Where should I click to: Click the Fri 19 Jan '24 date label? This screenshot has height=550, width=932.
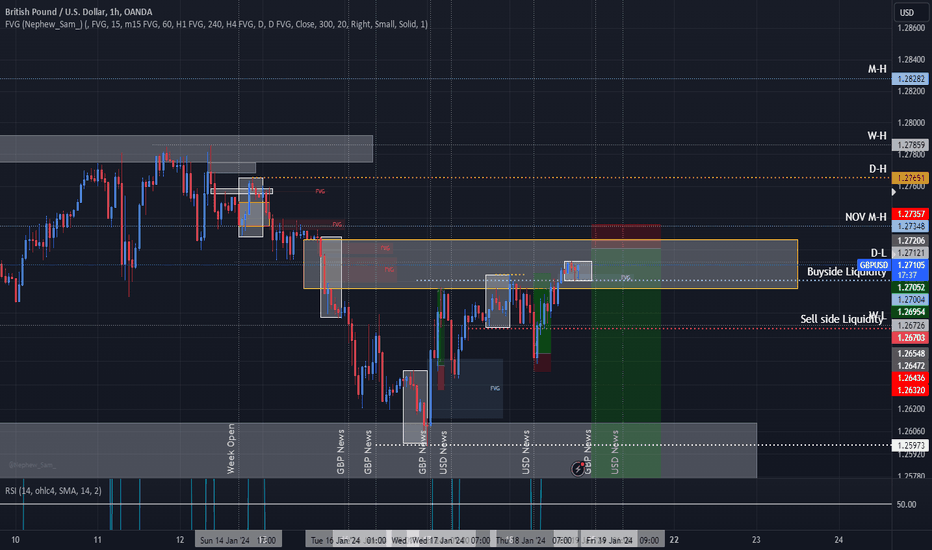tap(610, 540)
